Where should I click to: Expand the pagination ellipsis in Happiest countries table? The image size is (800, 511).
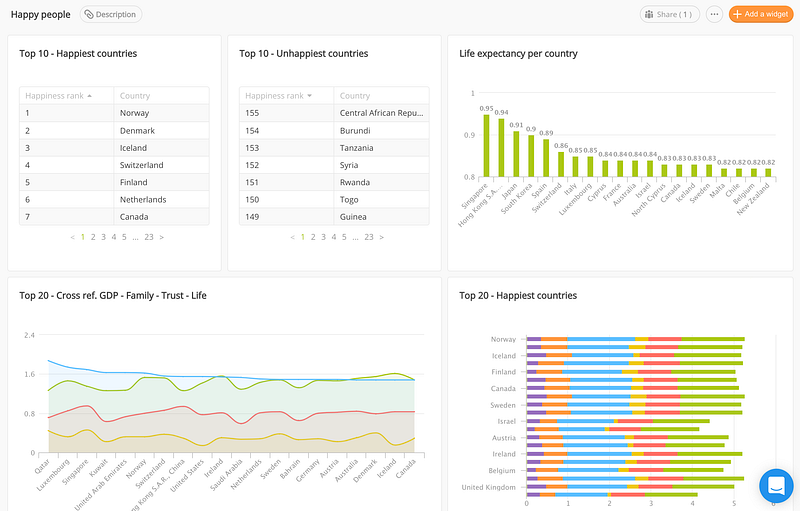coord(135,237)
